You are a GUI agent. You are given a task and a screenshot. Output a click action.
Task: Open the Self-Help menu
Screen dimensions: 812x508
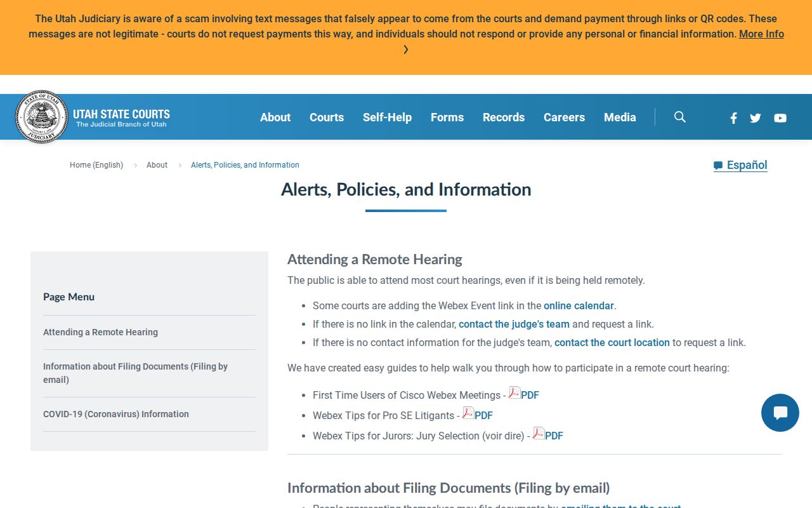click(x=387, y=117)
